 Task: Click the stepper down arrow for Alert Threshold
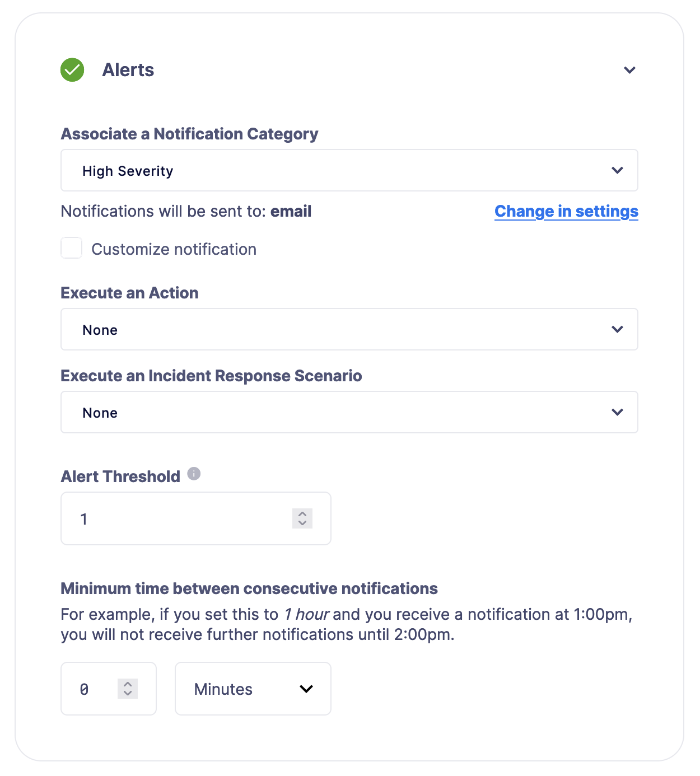tap(301, 523)
